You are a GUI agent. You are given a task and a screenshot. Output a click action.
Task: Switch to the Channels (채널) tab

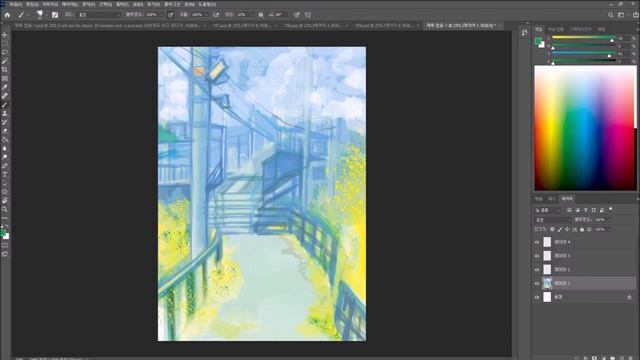(x=539, y=199)
